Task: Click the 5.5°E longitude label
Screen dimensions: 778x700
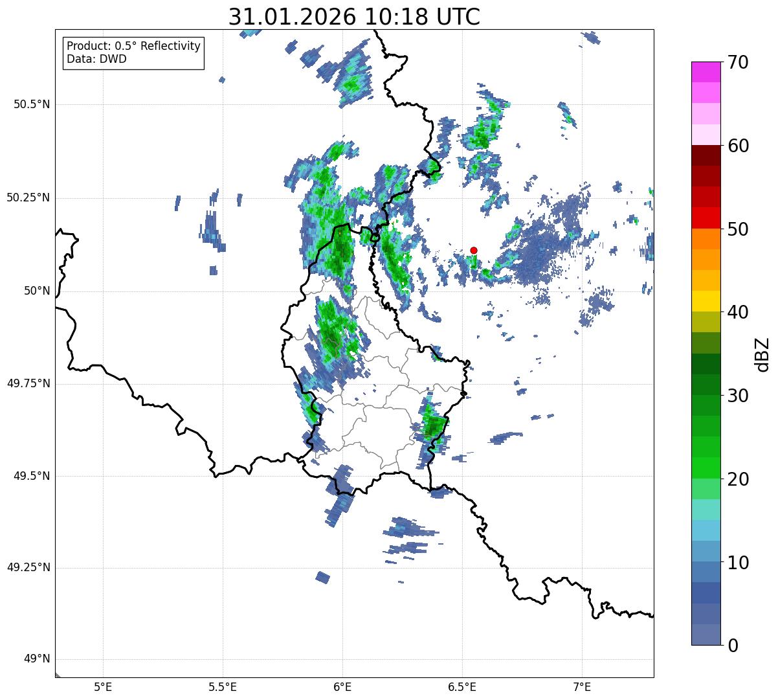Action: click(223, 687)
